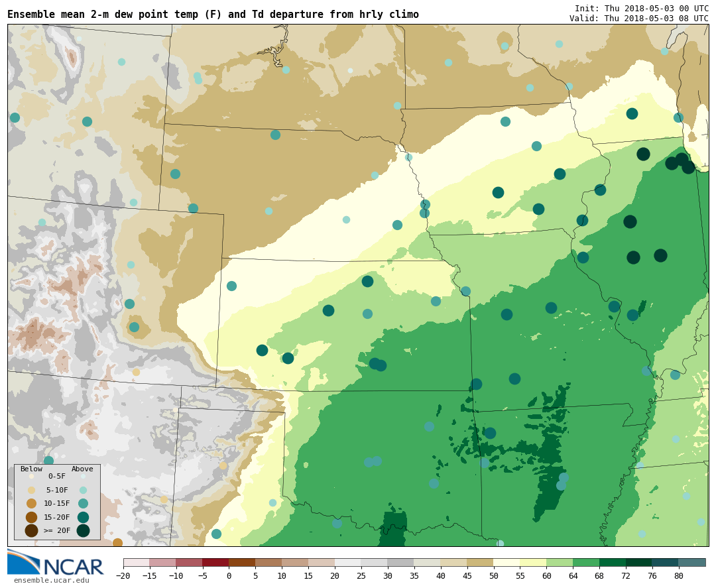Pick the colorbar swatch between -20 and -15
The width and height of the screenshot is (716, 588).
pyautogui.click(x=136, y=562)
